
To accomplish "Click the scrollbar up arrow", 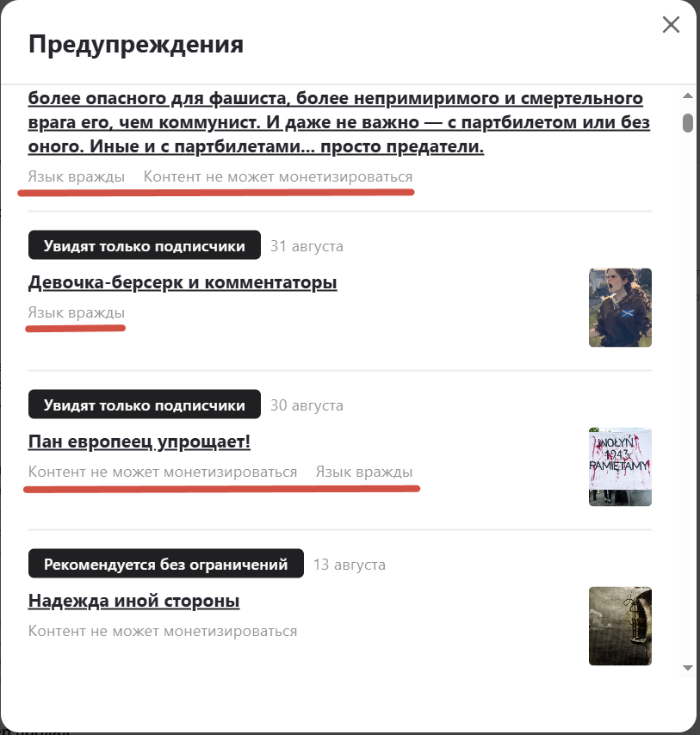I will (x=687, y=96).
